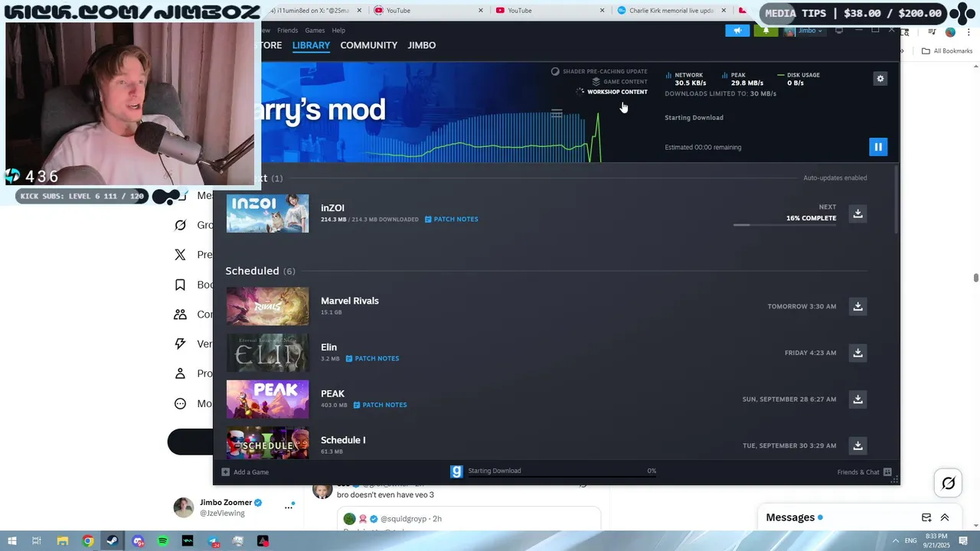This screenshot has width=980, height=551.
Task: Click the PEAK game thumbnail
Action: [267, 399]
